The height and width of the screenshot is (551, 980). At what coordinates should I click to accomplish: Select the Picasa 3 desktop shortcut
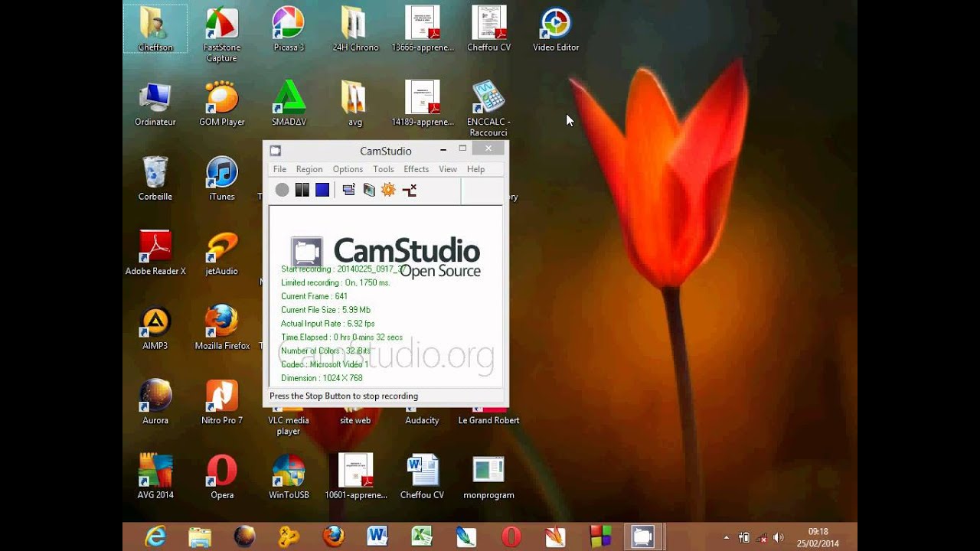click(289, 29)
